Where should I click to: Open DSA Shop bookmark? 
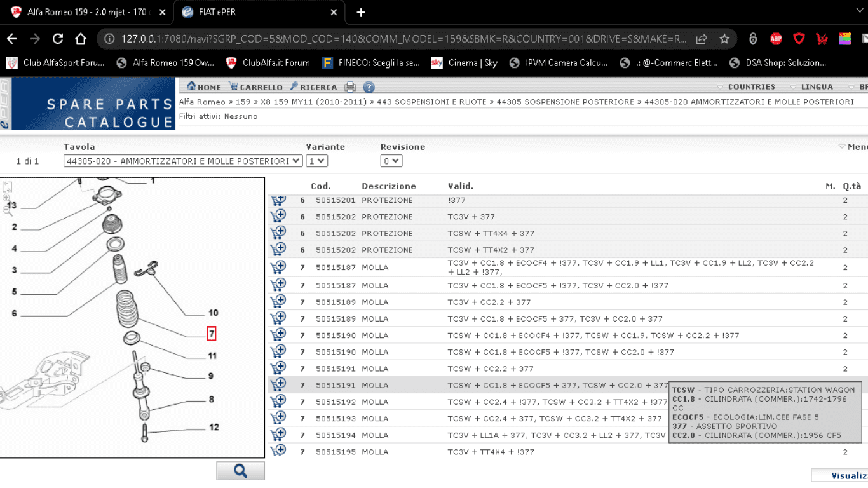tap(778, 63)
